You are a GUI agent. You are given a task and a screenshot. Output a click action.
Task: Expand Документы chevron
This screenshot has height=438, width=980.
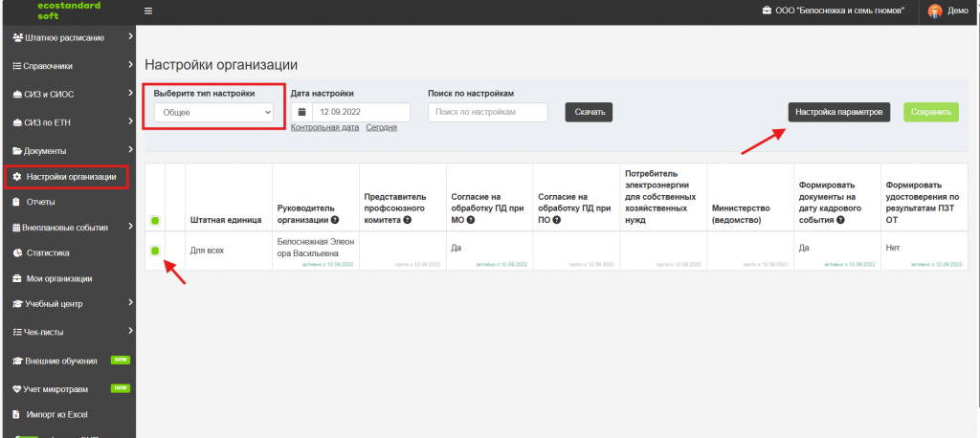click(x=130, y=149)
